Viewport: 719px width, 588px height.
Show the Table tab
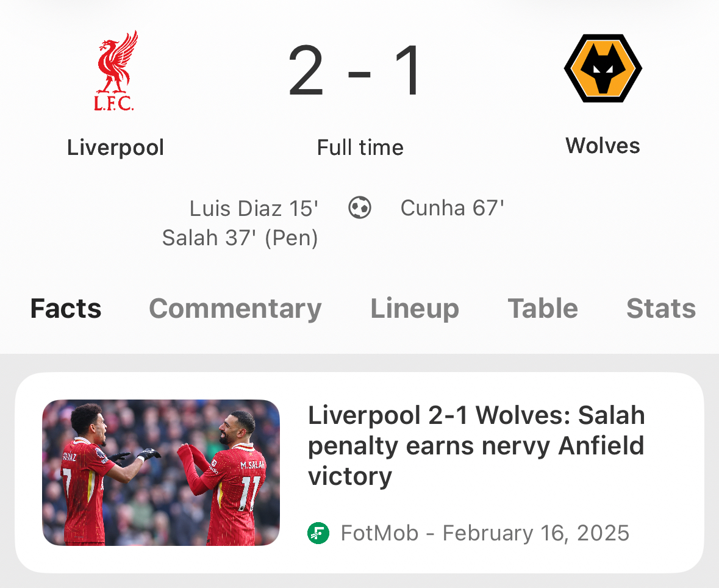tap(543, 309)
